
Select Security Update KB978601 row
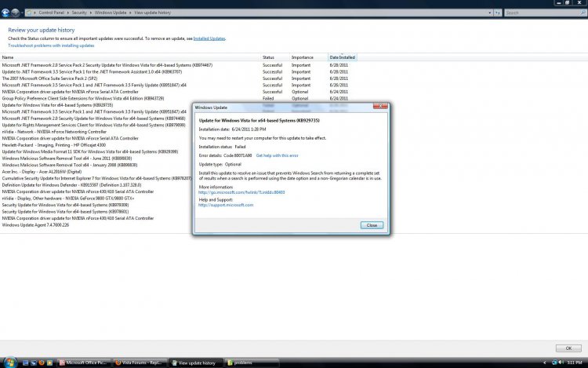click(x=65, y=212)
